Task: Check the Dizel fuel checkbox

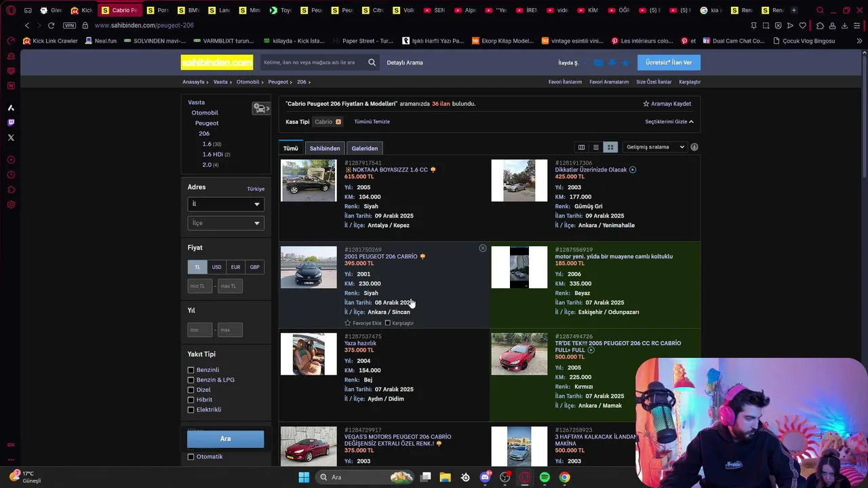Action: pos(191,390)
